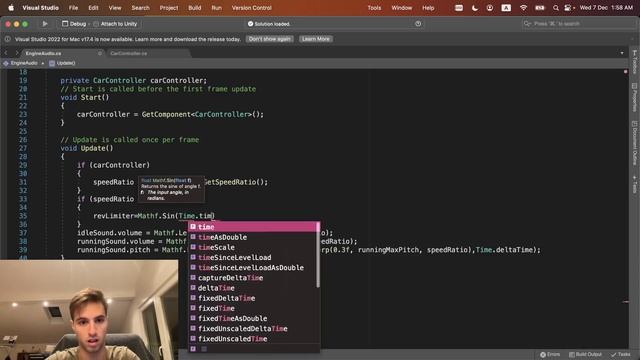Click the Mathf.Sin signature tooltip

171,189
